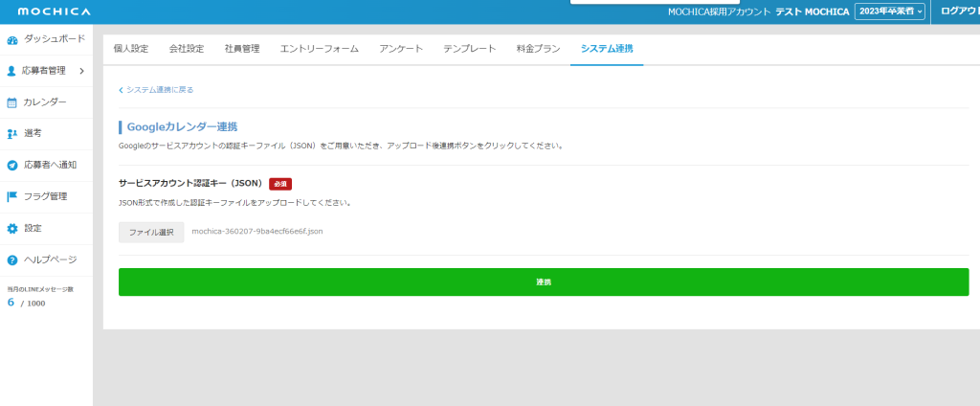
Task: Click the help question mark icon
Action: [x=12, y=259]
